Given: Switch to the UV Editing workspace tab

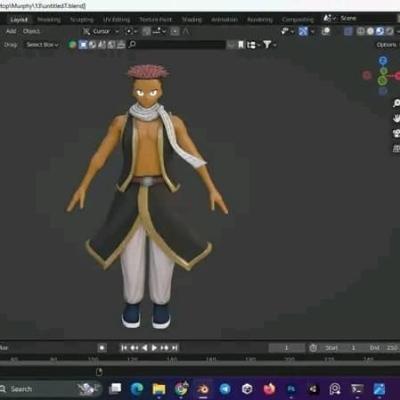Looking at the screenshot, I should (x=116, y=20).
